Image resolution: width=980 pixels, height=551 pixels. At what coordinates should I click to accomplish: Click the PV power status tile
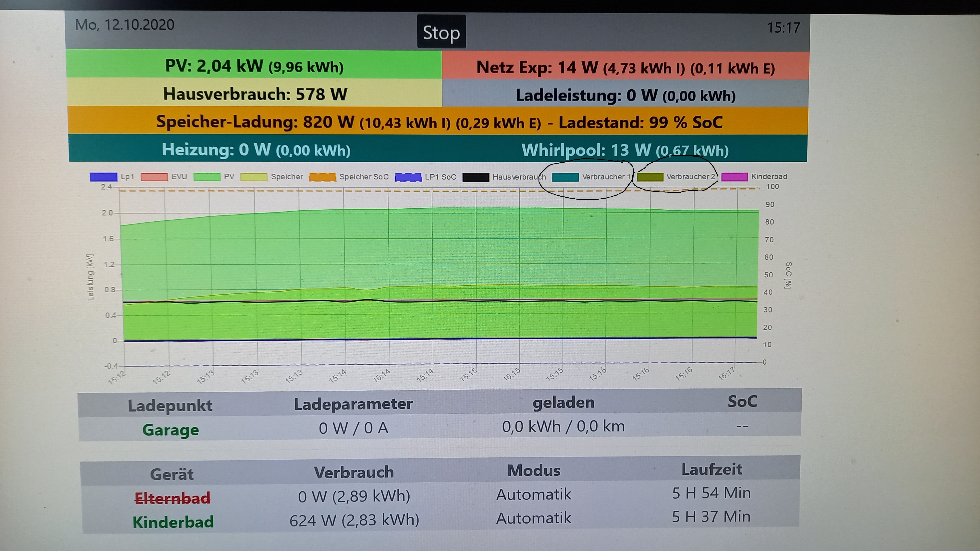pyautogui.click(x=254, y=66)
